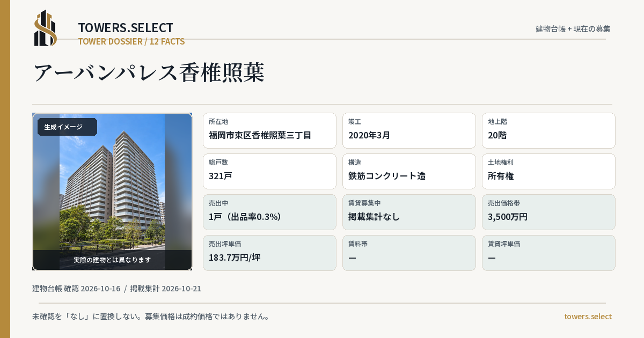Screen dimensions: 644x338
Task: Click the 土地権利 field label
Action: 501,163
